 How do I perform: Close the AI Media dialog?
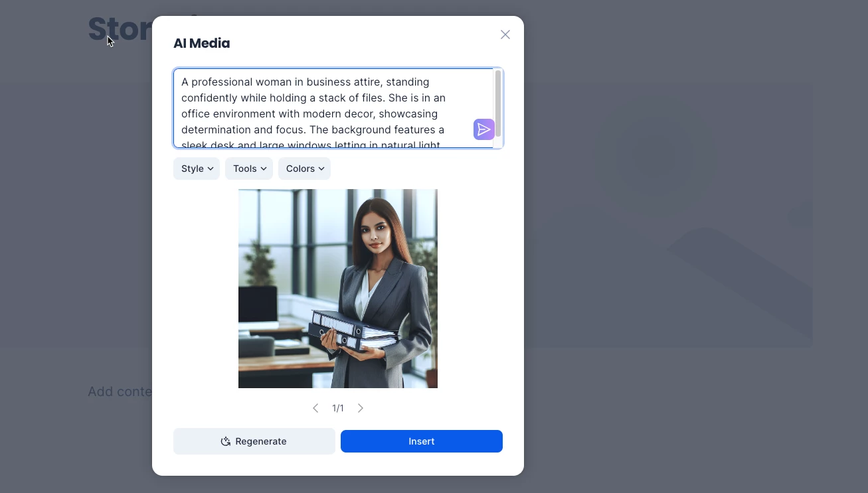pyautogui.click(x=505, y=35)
